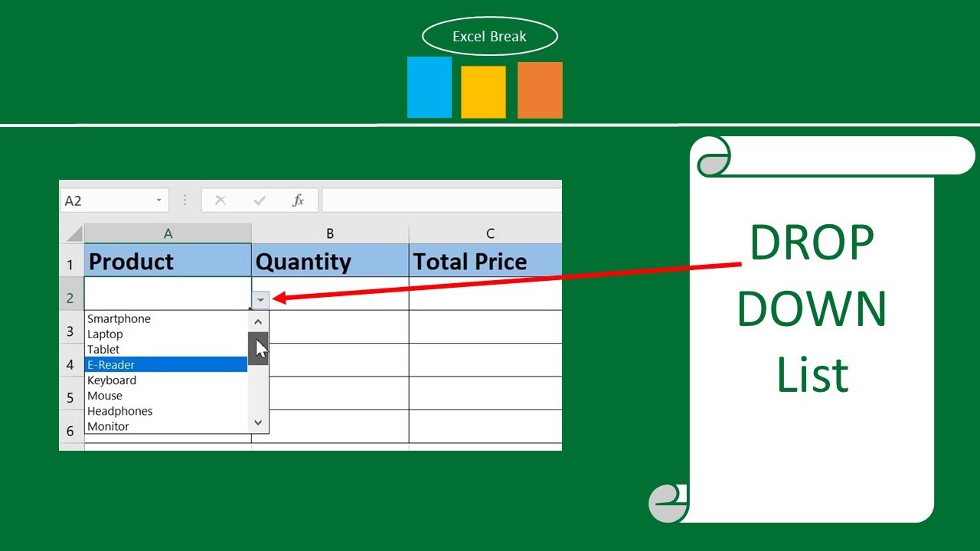
Task: Click the dropdown list scroll down arrow
Action: point(258,422)
